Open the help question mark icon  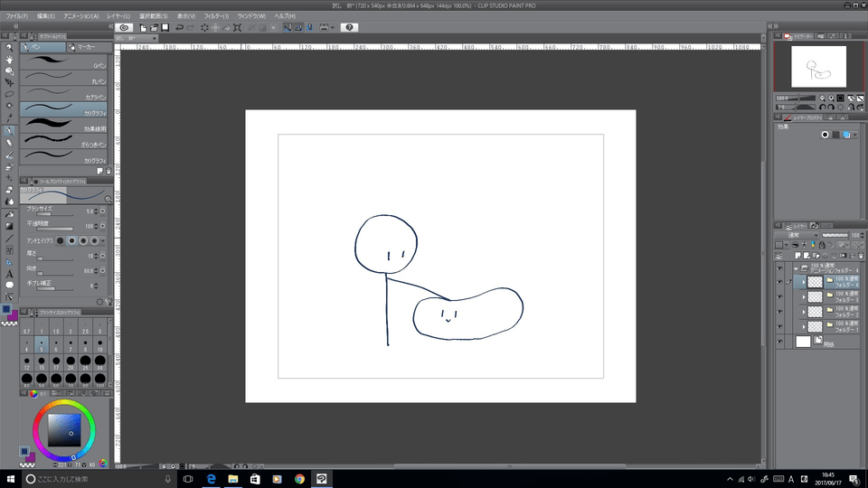tap(350, 28)
